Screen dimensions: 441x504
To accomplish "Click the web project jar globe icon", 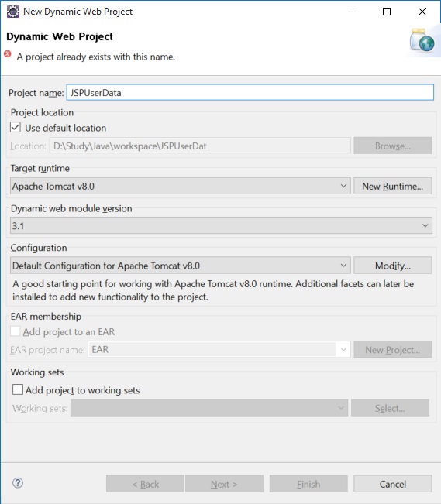I will tap(422, 39).
